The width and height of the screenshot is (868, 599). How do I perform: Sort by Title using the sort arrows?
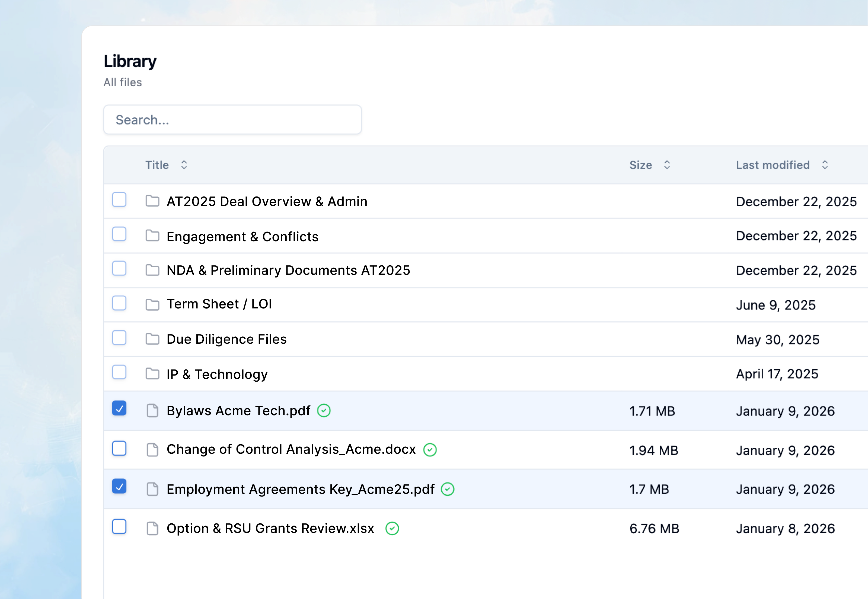click(x=184, y=165)
